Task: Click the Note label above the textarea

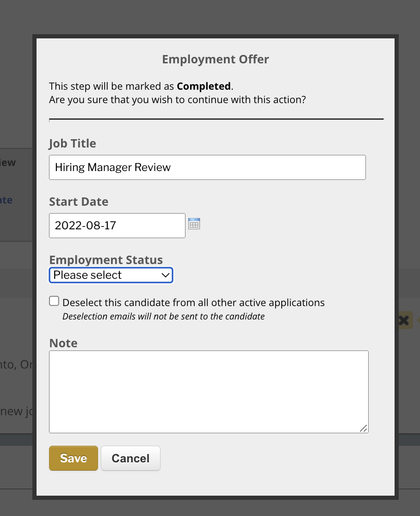Action: click(63, 343)
